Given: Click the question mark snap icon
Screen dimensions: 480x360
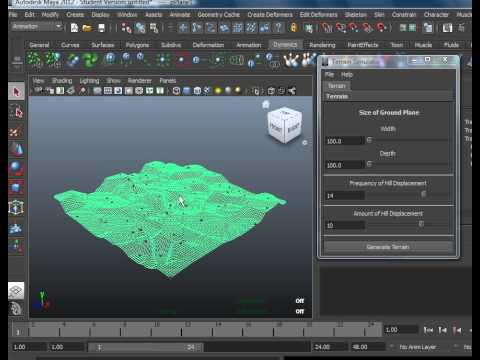Looking at the screenshot, I should pyautogui.click(x=279, y=27).
